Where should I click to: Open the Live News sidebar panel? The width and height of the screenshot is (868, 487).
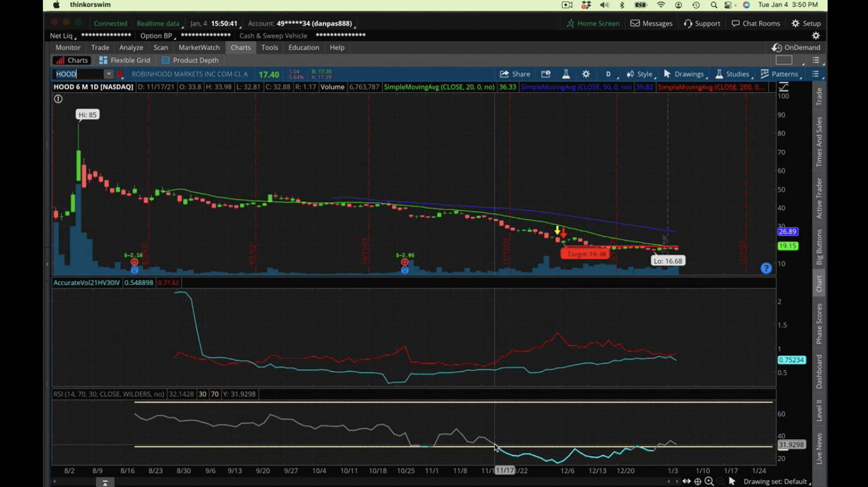coord(819,449)
